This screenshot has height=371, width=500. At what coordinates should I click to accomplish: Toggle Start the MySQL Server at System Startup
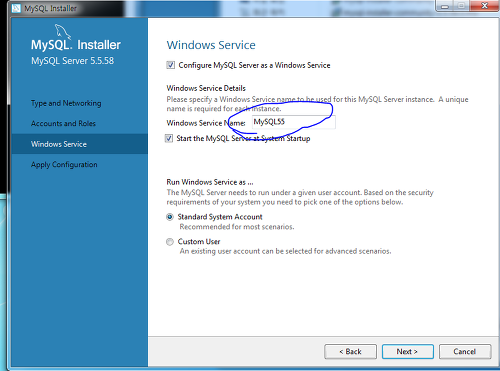click(x=169, y=138)
